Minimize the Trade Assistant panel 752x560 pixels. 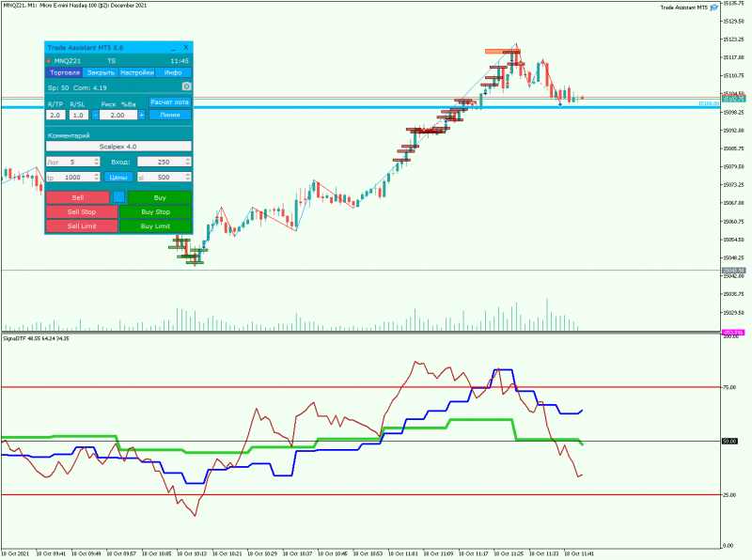(174, 48)
